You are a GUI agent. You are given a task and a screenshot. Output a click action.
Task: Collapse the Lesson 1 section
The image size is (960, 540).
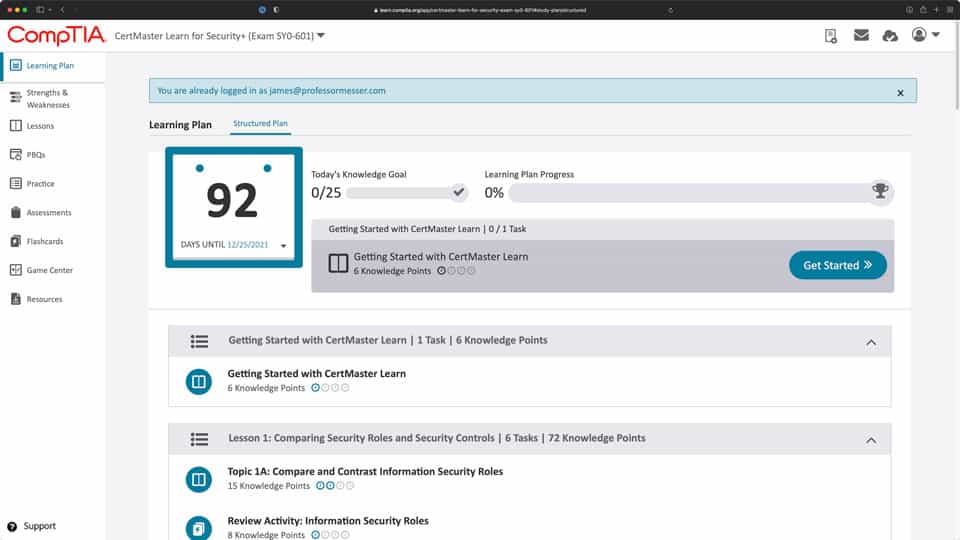point(871,440)
